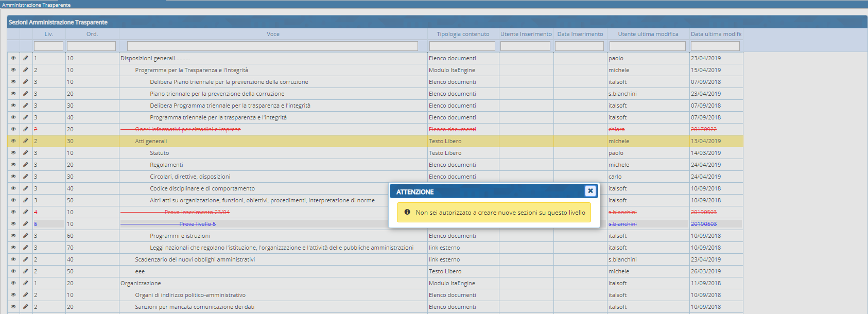The image size is (868, 314).
Task: Click the eye icon for Disposizioni generali row
Action: [x=13, y=58]
